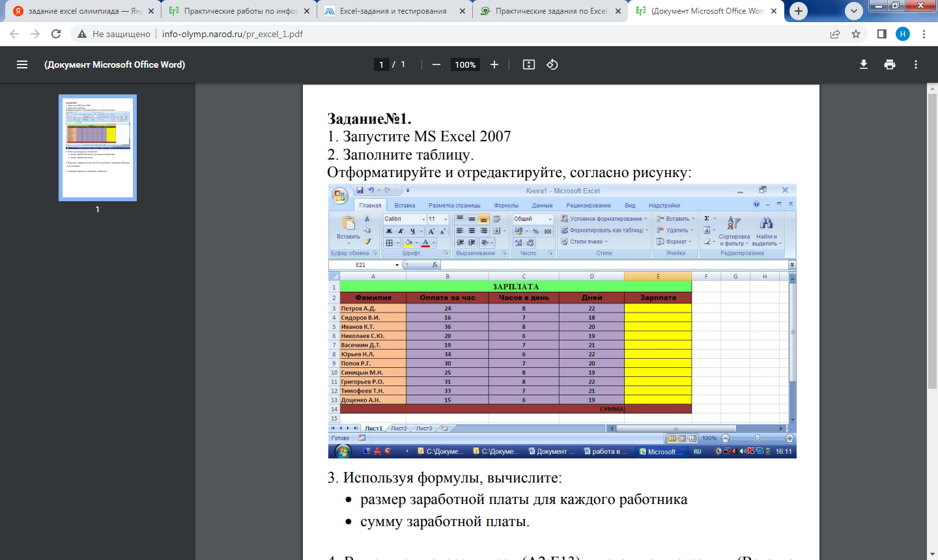938x560 pixels.
Task: Zoom out the PDF with minus
Action: pyautogui.click(x=436, y=64)
